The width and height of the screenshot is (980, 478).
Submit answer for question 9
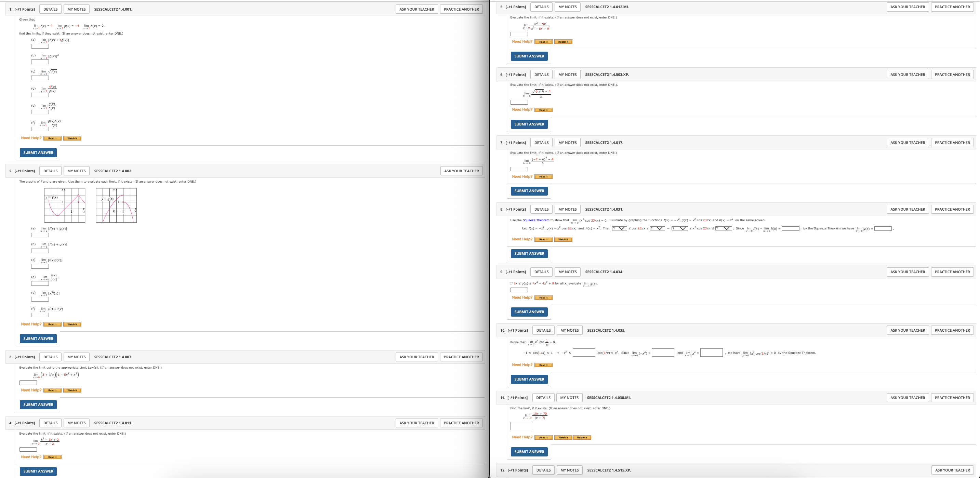(x=529, y=312)
